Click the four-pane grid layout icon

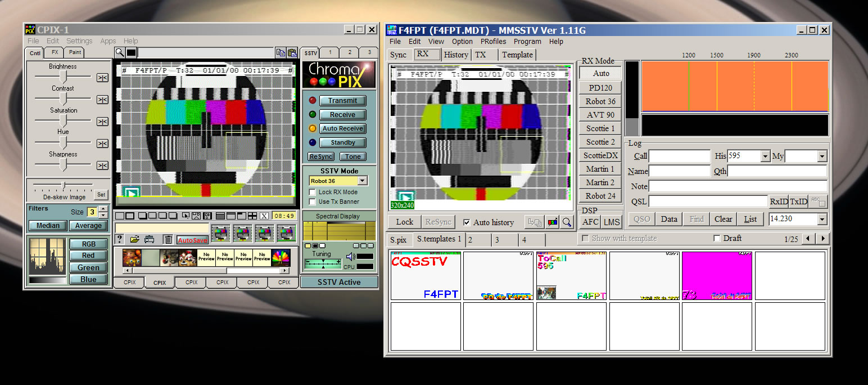click(x=253, y=216)
